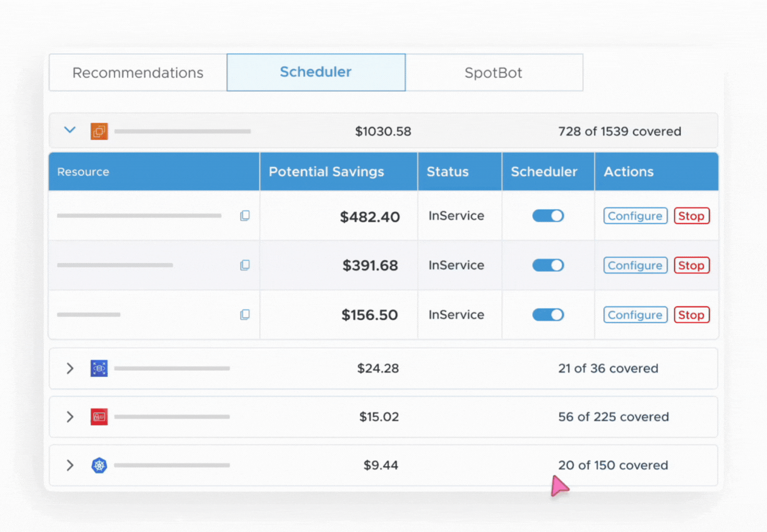This screenshot has width=767, height=532.
Task: Open the SpotBot tab
Action: point(494,72)
